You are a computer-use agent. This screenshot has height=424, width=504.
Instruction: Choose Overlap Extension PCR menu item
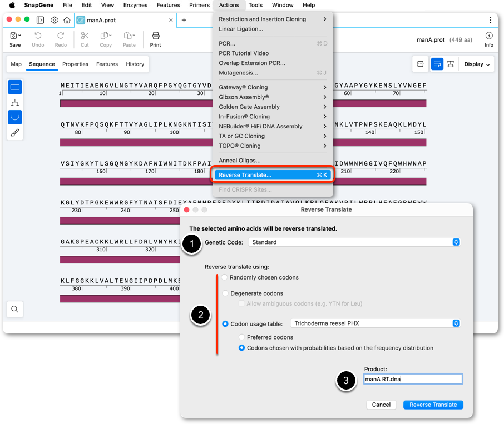point(273,63)
